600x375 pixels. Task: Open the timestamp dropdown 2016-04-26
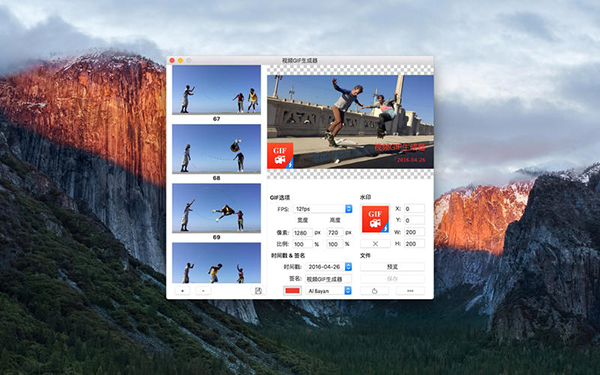[329, 267]
